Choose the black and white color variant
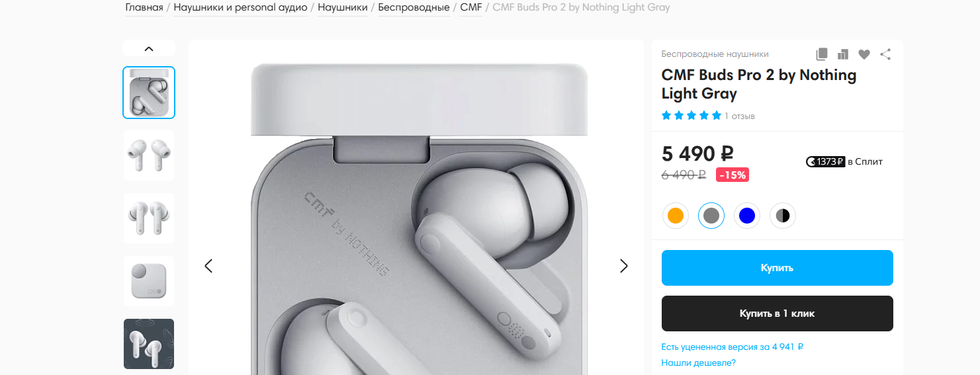The height and width of the screenshot is (375, 980). pyautogui.click(x=783, y=216)
